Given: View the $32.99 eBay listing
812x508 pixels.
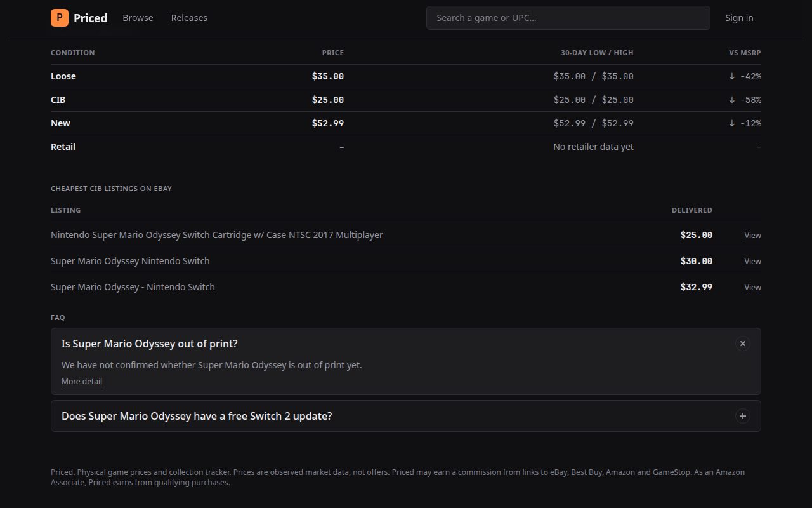Looking at the screenshot, I should coord(752,288).
